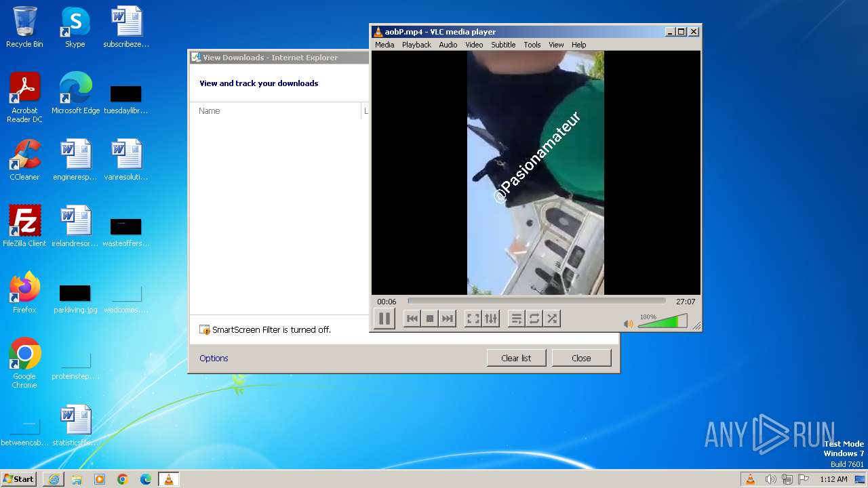
Task: Select the Recycle Bin desktop icon
Action: pos(24,28)
